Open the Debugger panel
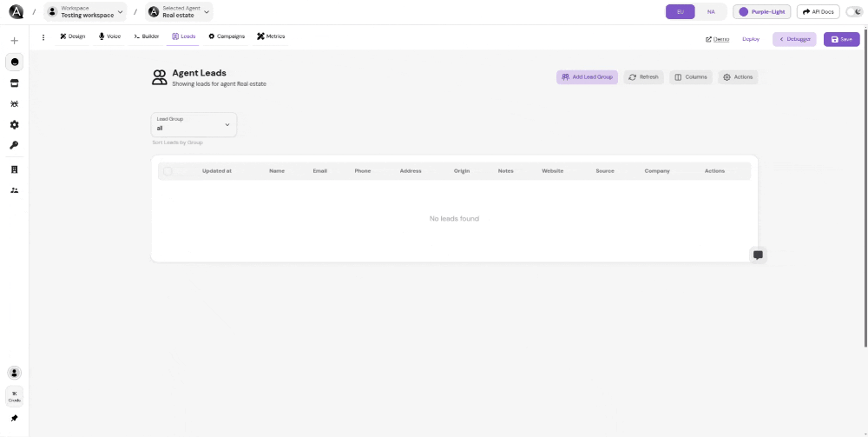The height and width of the screenshot is (437, 868). (x=794, y=39)
